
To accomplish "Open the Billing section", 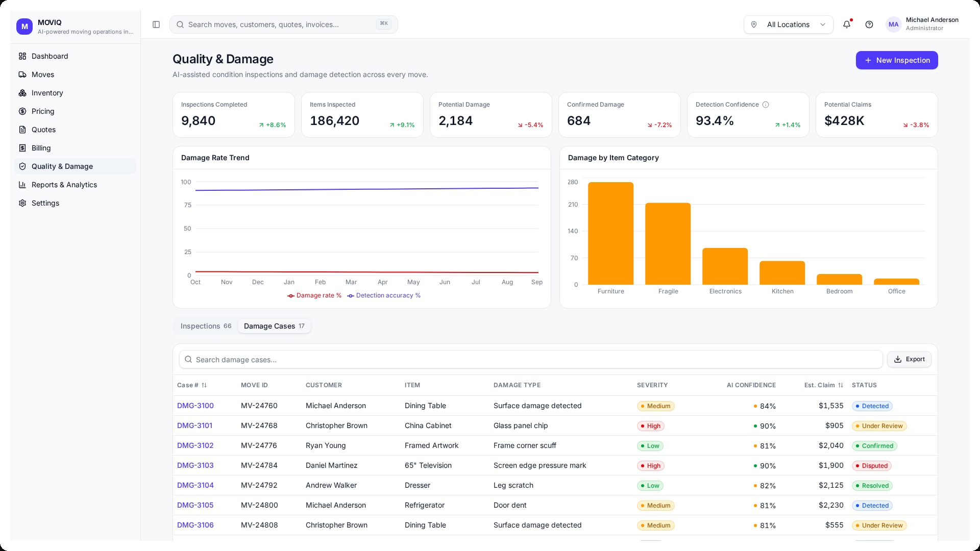I will pyautogui.click(x=75, y=148).
